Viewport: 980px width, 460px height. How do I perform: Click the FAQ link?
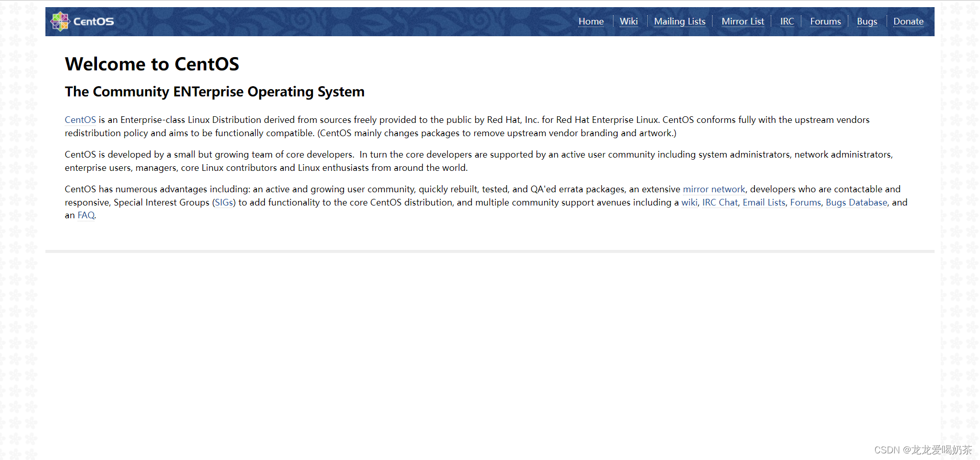pos(86,215)
